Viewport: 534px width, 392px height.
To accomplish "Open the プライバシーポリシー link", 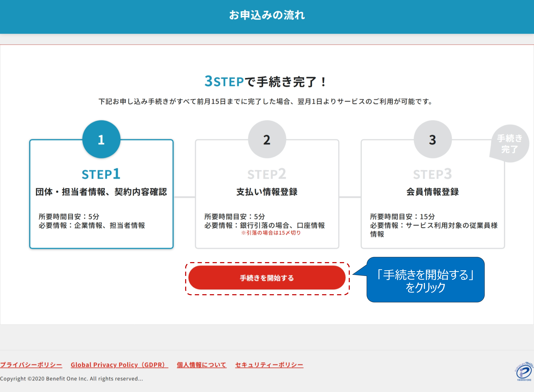I will click(x=31, y=365).
